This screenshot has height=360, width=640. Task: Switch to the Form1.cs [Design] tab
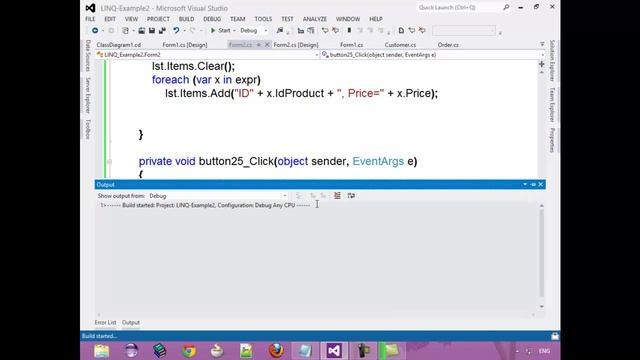[x=185, y=45]
